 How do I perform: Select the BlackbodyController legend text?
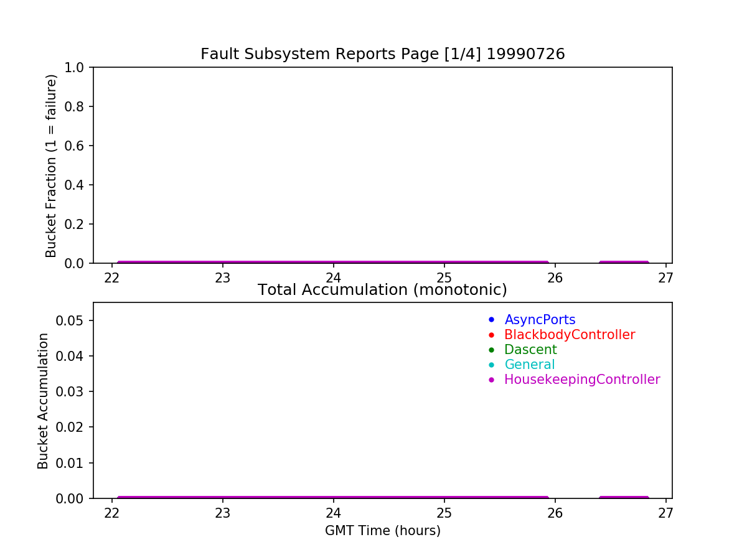[x=570, y=335]
